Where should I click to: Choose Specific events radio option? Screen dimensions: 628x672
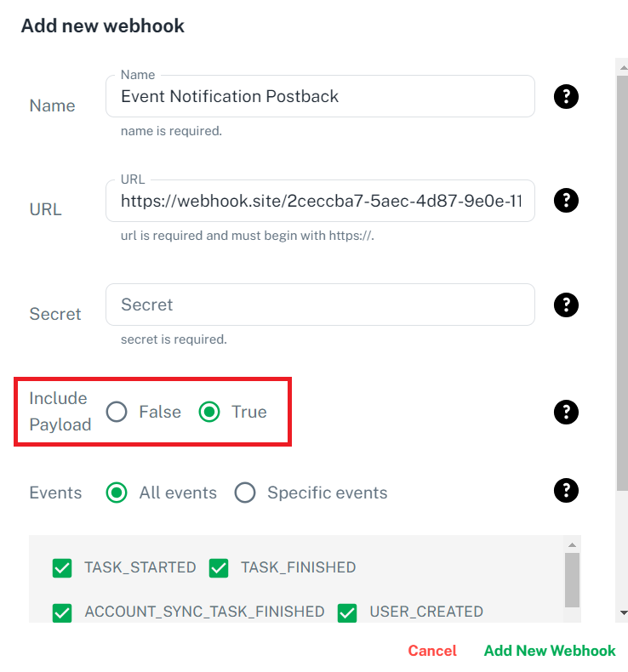pyautogui.click(x=245, y=493)
